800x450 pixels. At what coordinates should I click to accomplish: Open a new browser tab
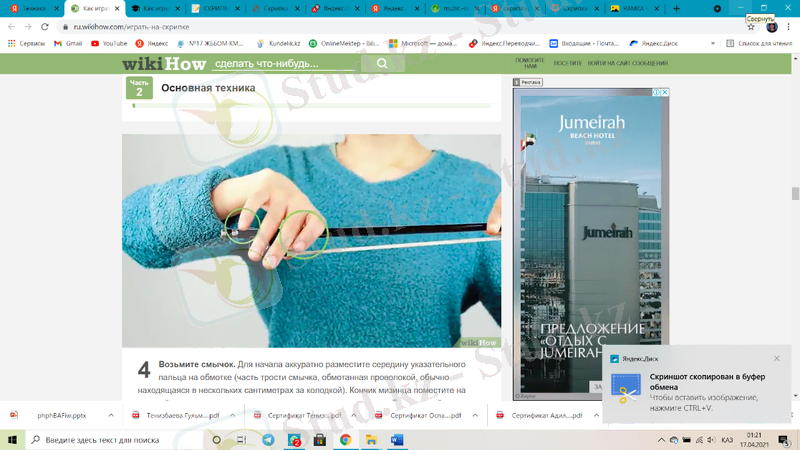[x=677, y=8]
